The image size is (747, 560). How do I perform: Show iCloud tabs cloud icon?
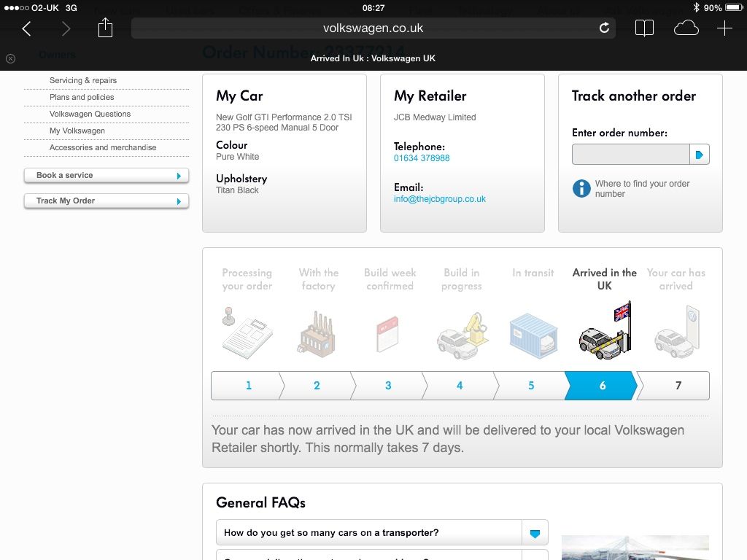click(x=686, y=28)
